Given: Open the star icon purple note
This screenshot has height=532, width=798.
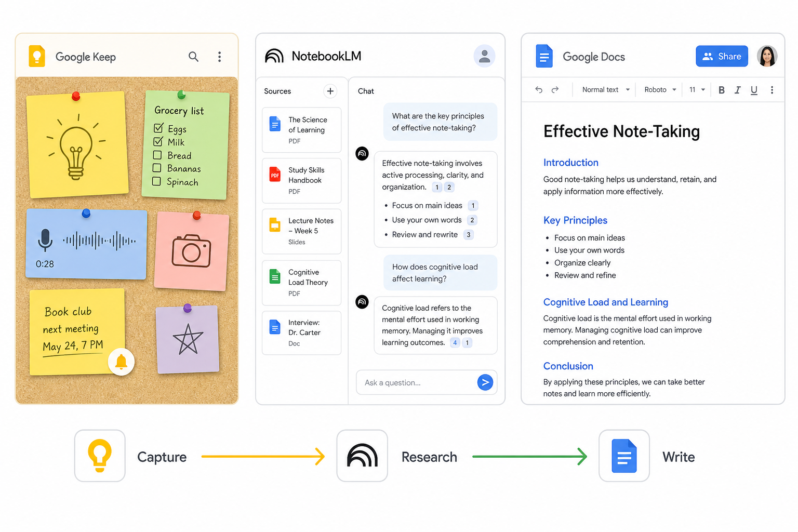Looking at the screenshot, I should tap(188, 339).
